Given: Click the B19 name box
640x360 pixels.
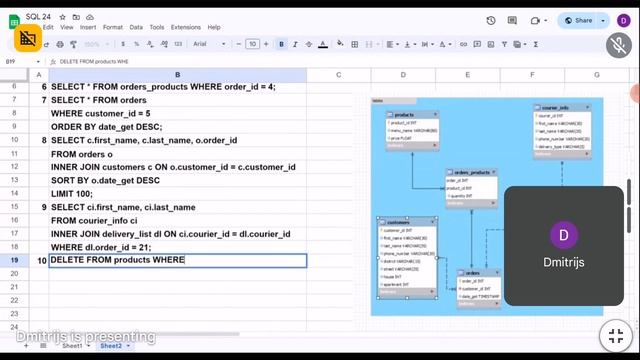Looking at the screenshot, I should (x=22, y=62).
